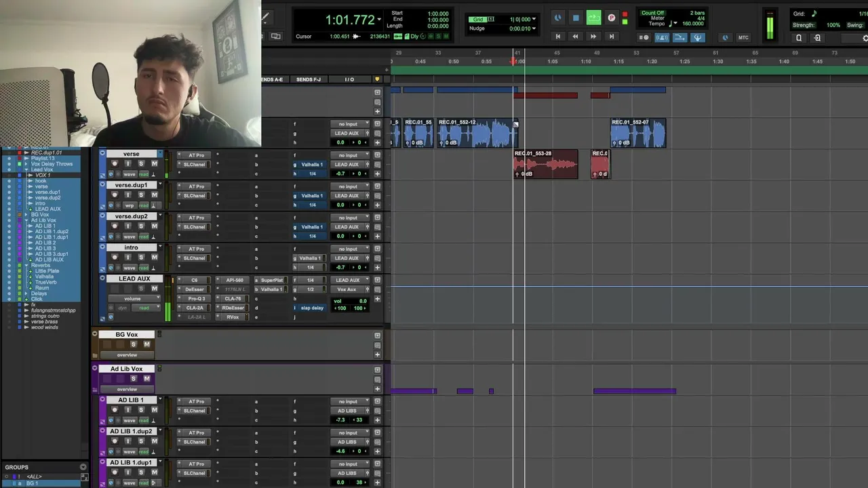Click the LEAD AUX vol 0.0 field
The image size is (868, 488).
351,301
